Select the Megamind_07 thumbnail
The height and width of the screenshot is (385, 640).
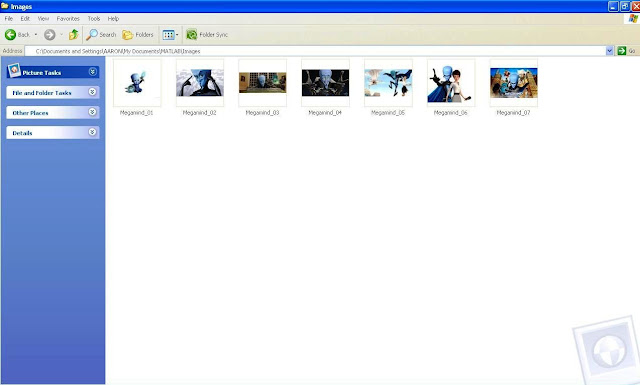click(514, 83)
